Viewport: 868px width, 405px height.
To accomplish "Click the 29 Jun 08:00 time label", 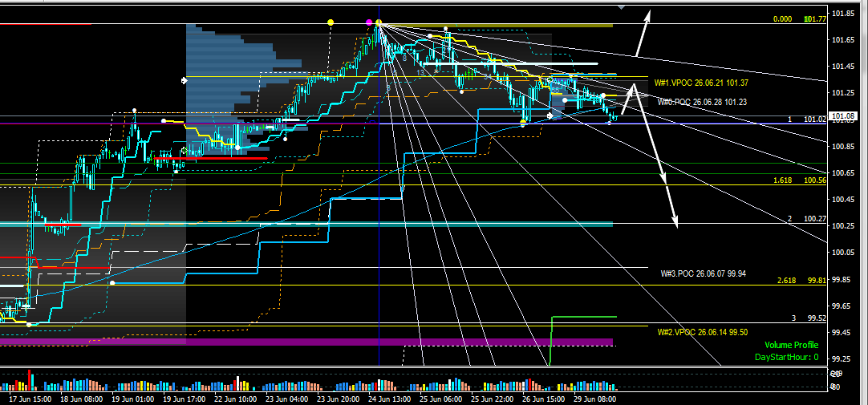I will 594,399.
